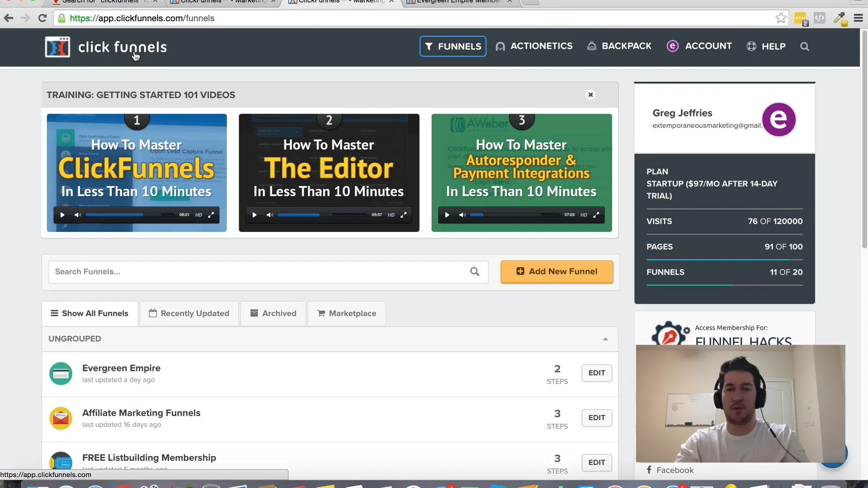Mute the second training video
Image resolution: width=868 pixels, height=488 pixels.
pyautogui.click(x=269, y=215)
